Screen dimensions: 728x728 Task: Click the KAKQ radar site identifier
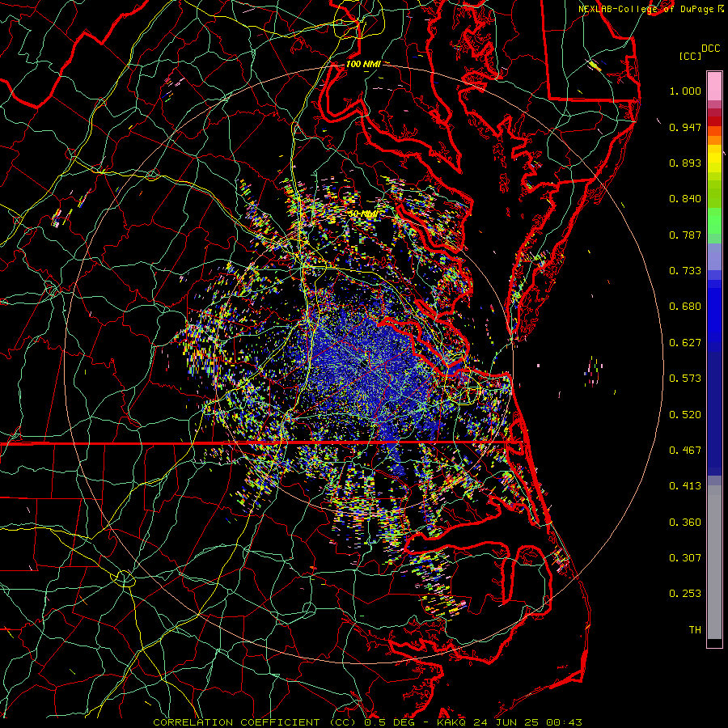click(453, 722)
